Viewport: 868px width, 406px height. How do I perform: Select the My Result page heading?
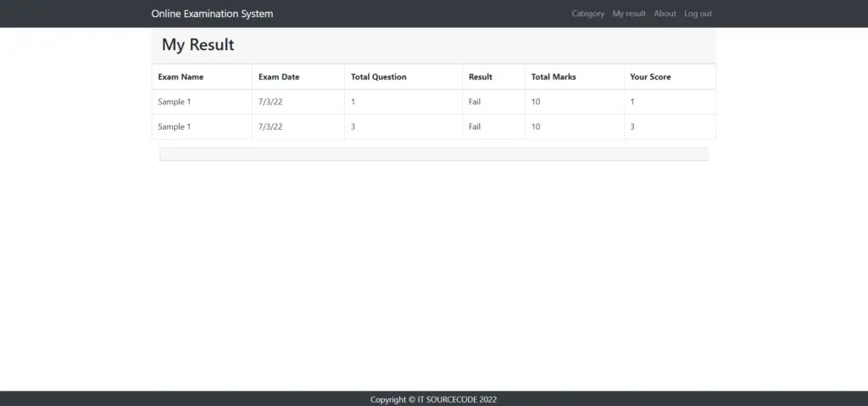198,44
